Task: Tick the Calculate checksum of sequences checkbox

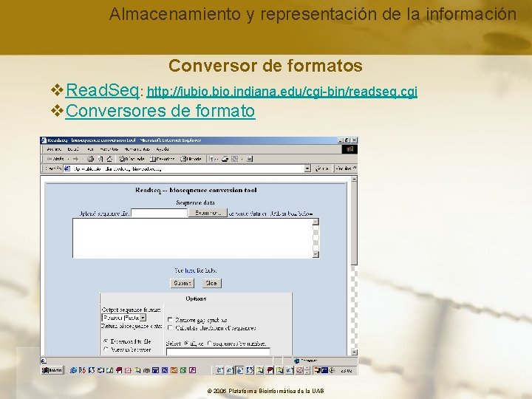Action: click(171, 328)
